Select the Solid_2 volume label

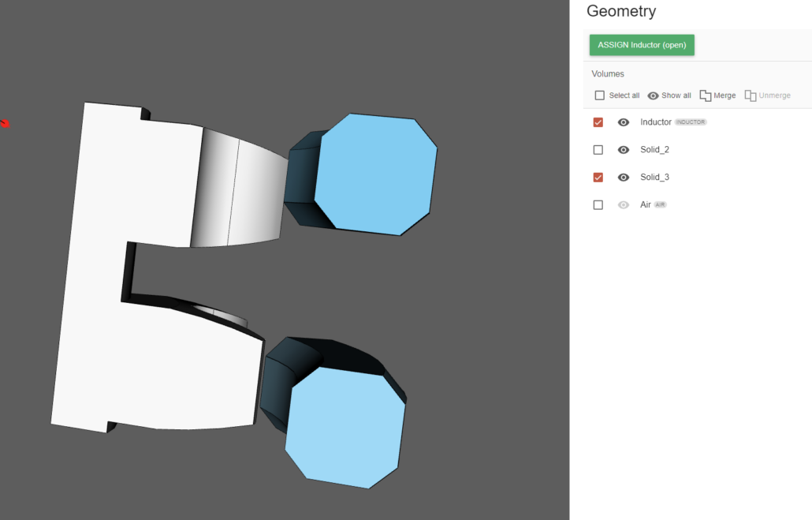(654, 150)
